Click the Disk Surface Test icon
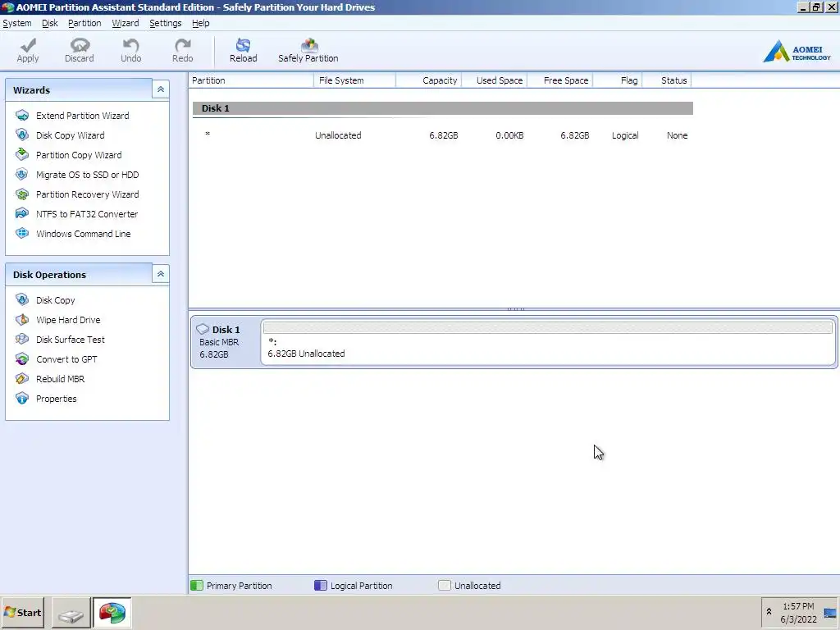 click(x=22, y=339)
